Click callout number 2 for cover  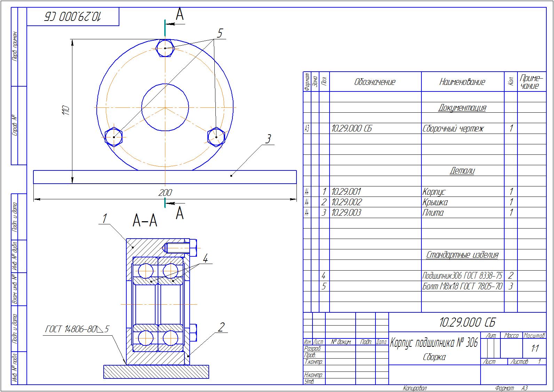[221, 327]
